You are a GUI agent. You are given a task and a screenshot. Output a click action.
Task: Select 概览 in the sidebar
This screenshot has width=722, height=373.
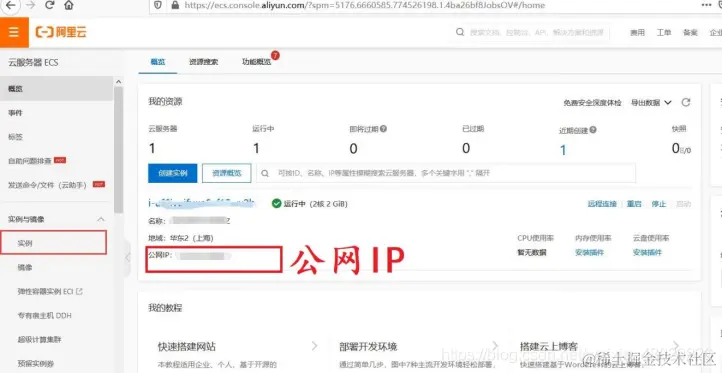[57, 89]
